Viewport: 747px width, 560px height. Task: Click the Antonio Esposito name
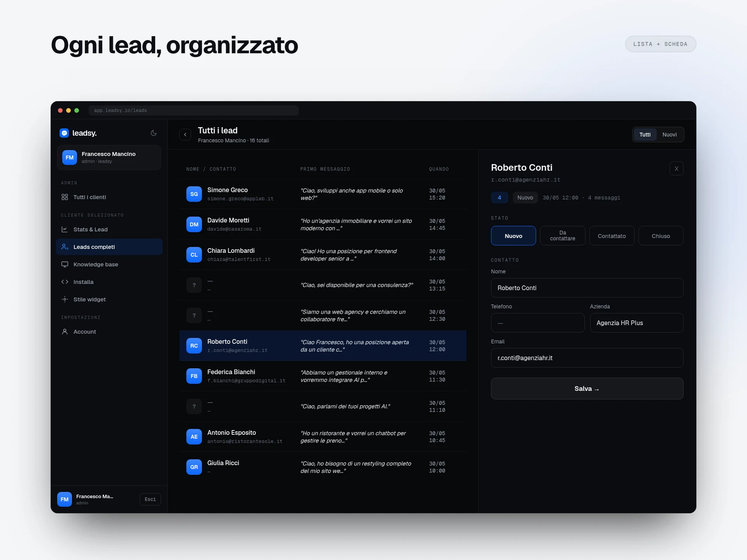click(x=231, y=432)
